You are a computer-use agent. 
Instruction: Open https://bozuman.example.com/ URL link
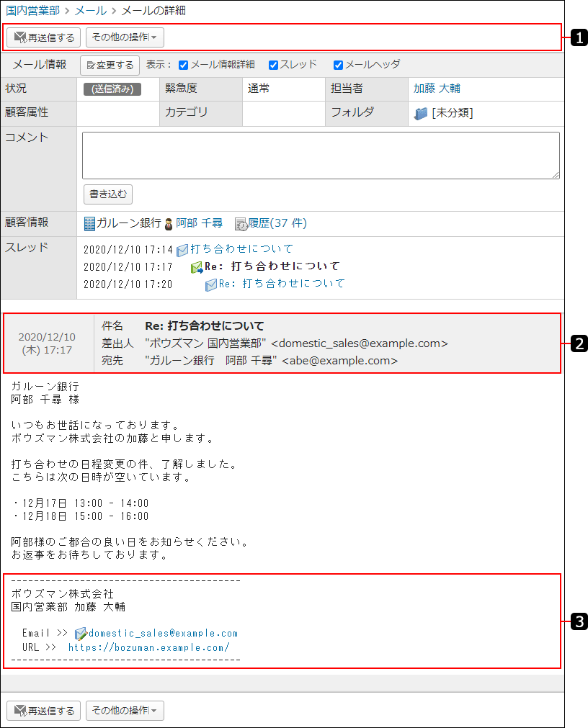(x=149, y=647)
